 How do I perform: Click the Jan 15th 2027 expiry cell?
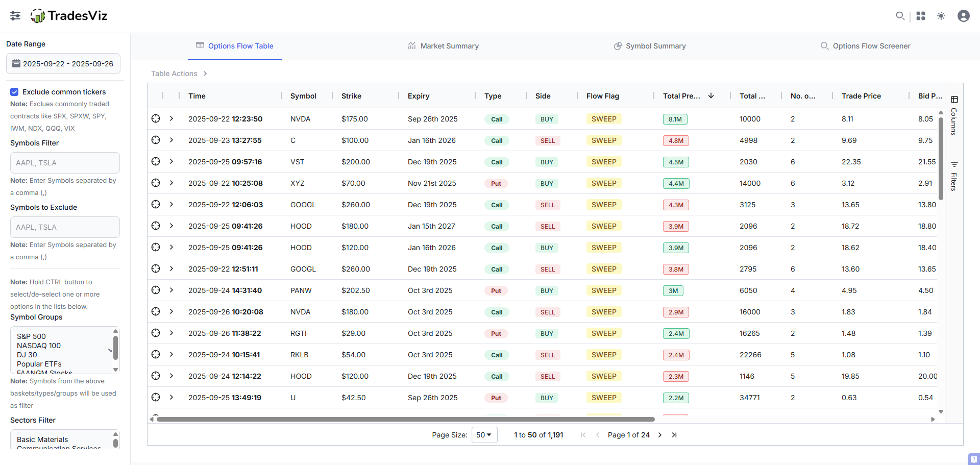[x=431, y=226]
